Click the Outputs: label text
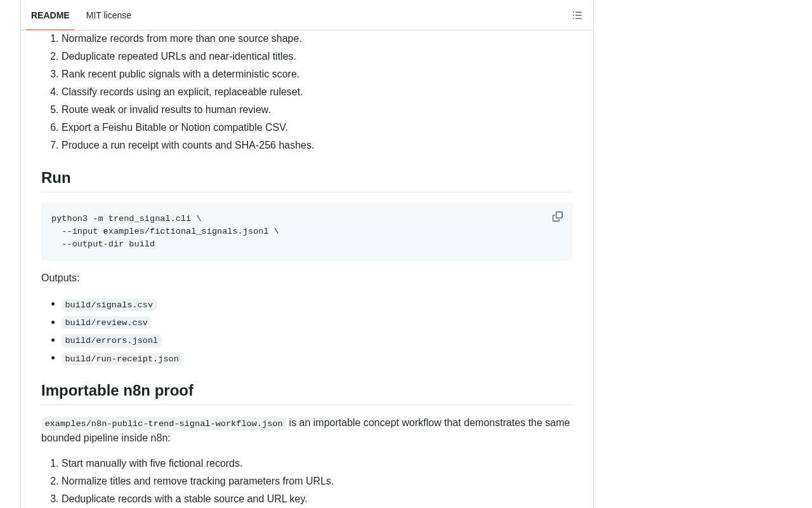 60,278
